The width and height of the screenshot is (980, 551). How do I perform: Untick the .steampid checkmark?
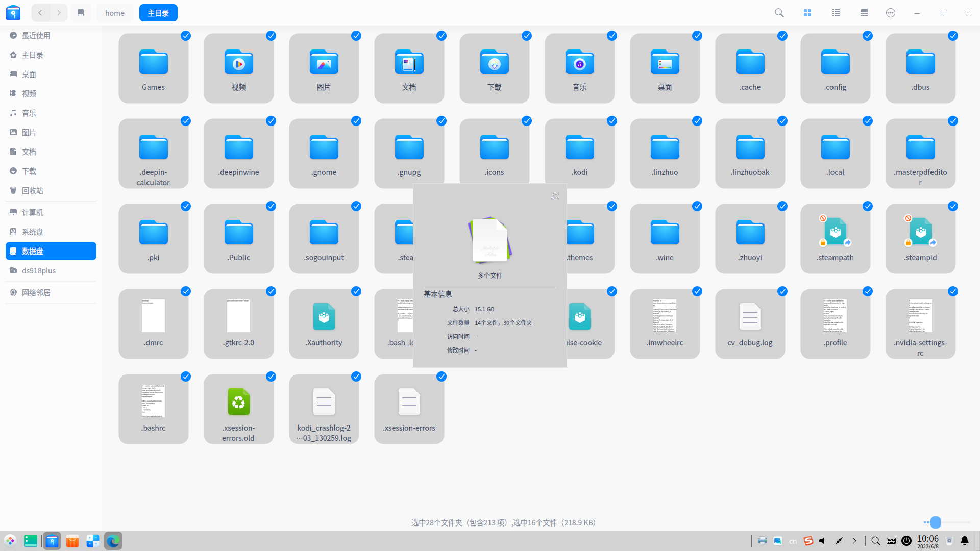point(953,206)
